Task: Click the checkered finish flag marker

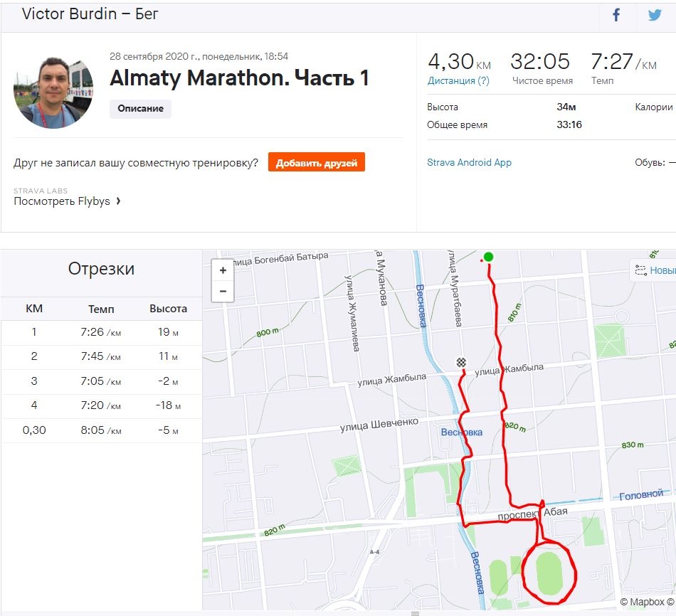Action: coord(461,363)
